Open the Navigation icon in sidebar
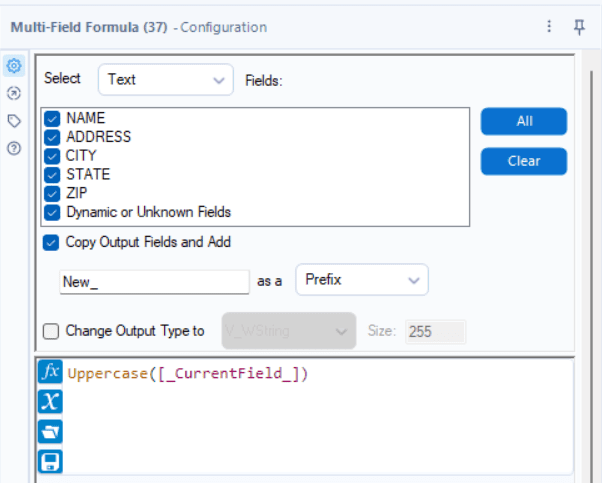The height and width of the screenshot is (483, 602). pos(14,93)
